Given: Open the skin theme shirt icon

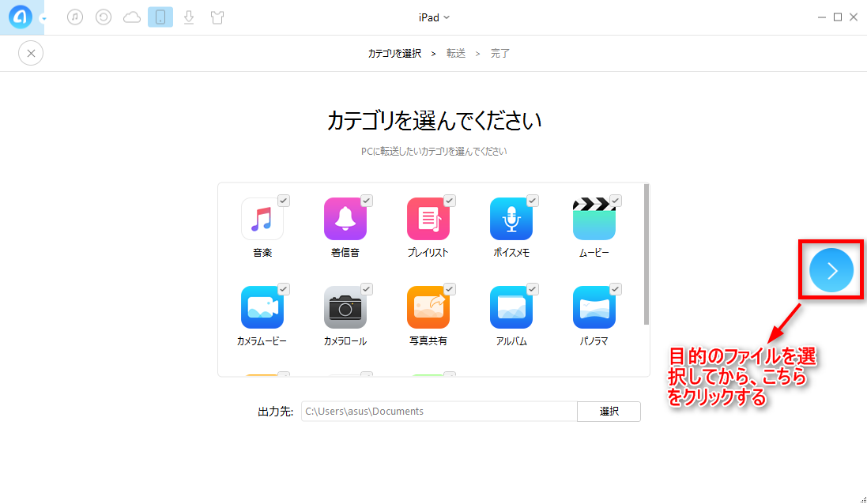Looking at the screenshot, I should 217,17.
